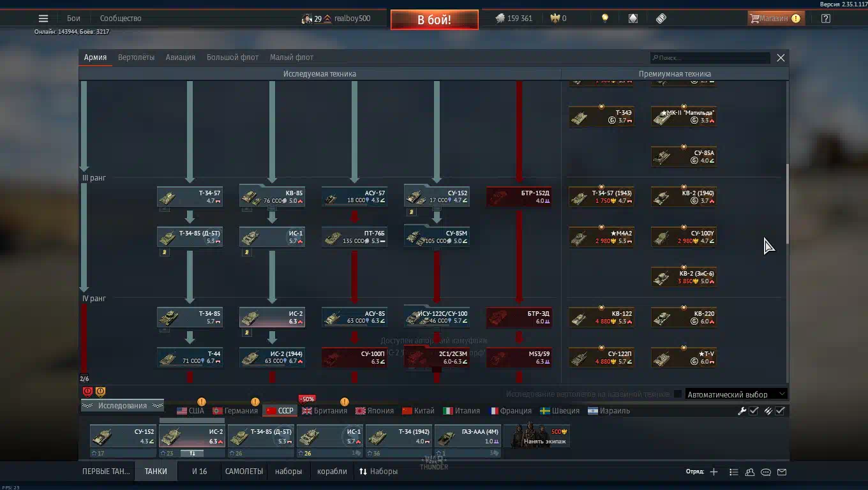Open the contacts list icon

pos(734,472)
